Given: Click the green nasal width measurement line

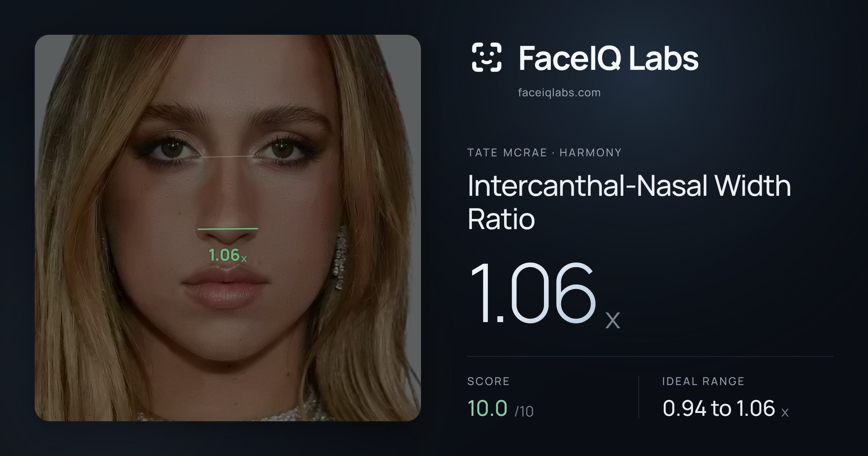Looking at the screenshot, I should [228, 229].
